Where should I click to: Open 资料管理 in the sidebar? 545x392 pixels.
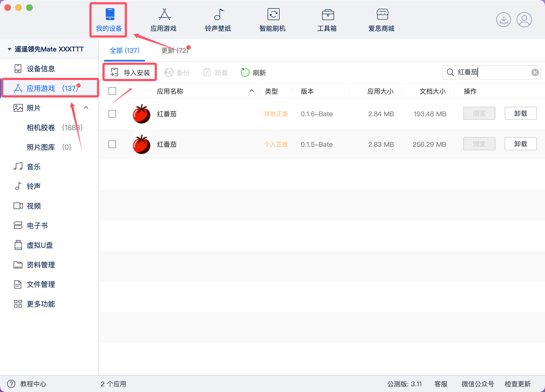coord(49,265)
